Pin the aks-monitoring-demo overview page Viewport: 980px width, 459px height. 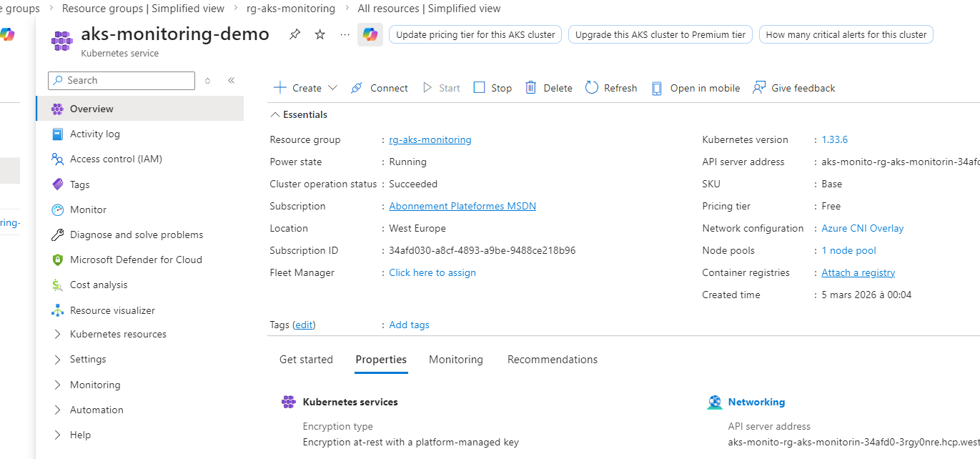pos(295,34)
